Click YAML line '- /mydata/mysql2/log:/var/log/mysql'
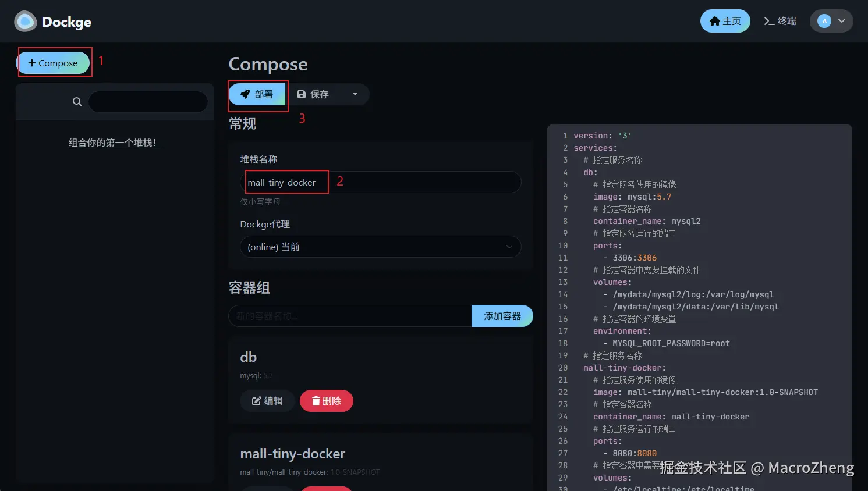The height and width of the screenshot is (491, 868). point(689,294)
